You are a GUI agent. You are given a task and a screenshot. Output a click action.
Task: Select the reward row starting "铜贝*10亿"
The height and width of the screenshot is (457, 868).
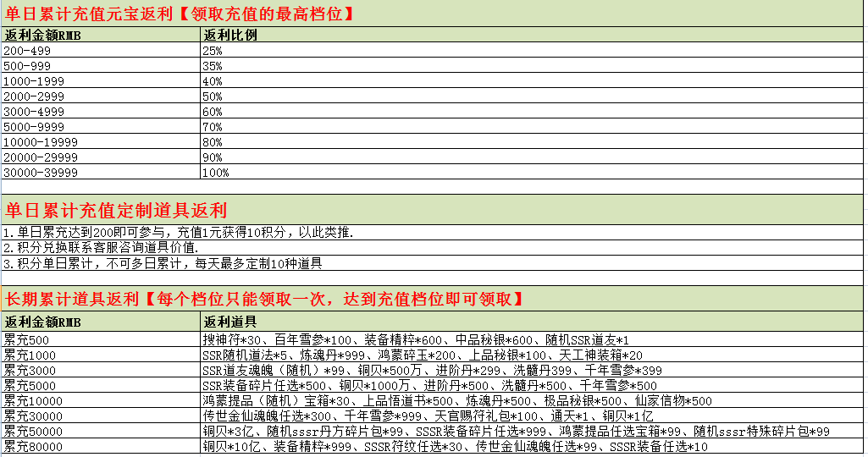[x=532, y=446]
